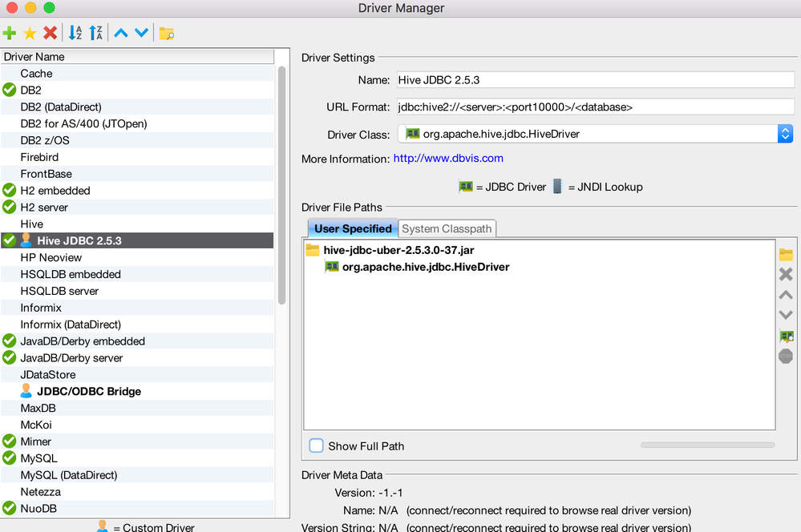
Task: Select the Hive driver row
Action: pos(137,224)
